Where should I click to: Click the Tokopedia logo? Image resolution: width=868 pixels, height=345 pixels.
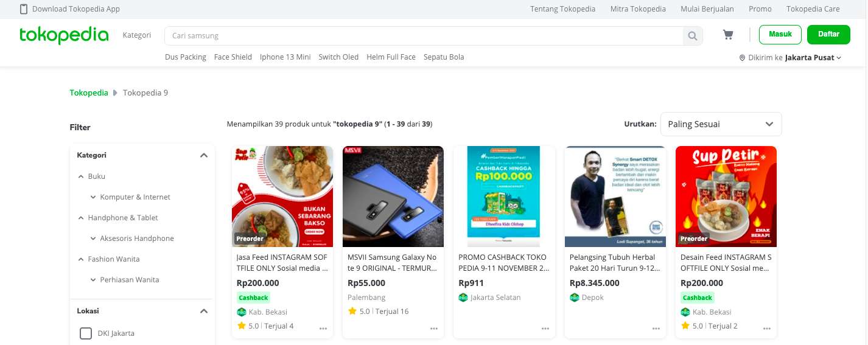pos(64,35)
